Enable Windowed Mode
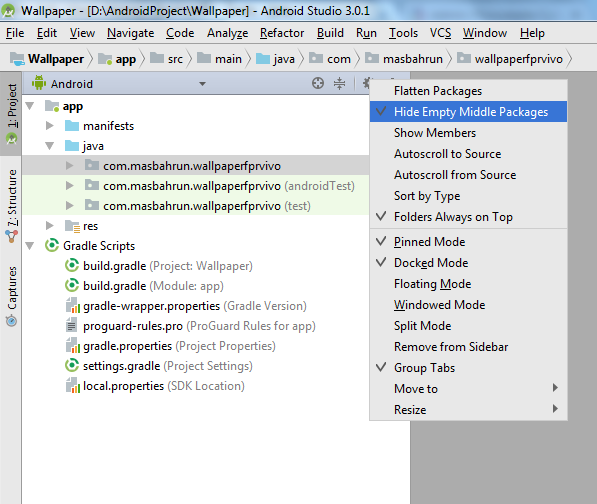The width and height of the screenshot is (597, 504). tap(468, 305)
